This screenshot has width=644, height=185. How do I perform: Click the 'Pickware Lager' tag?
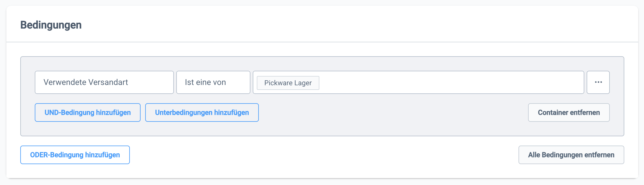[288, 83]
